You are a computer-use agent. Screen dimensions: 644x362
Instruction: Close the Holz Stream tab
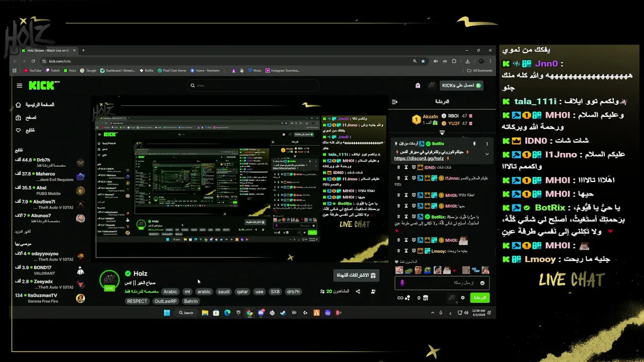[74, 50]
